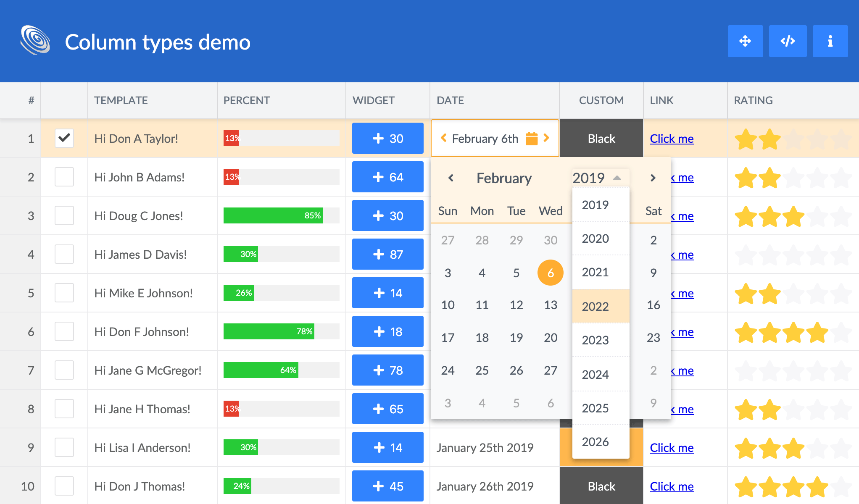Click the 85% green progress bar

coord(273,215)
